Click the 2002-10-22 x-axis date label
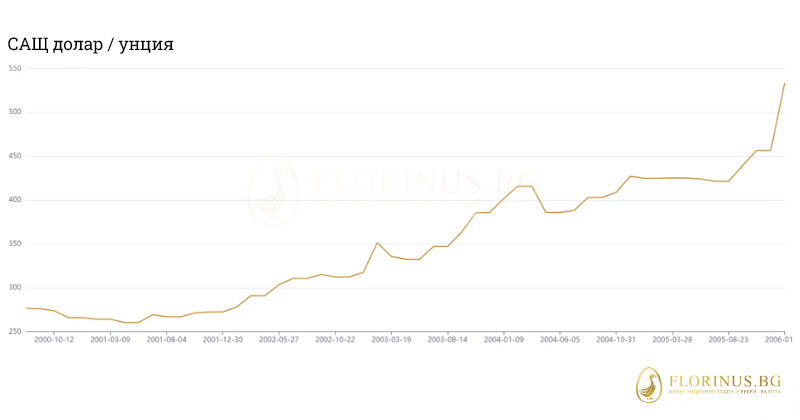800x420 pixels. coord(335,340)
